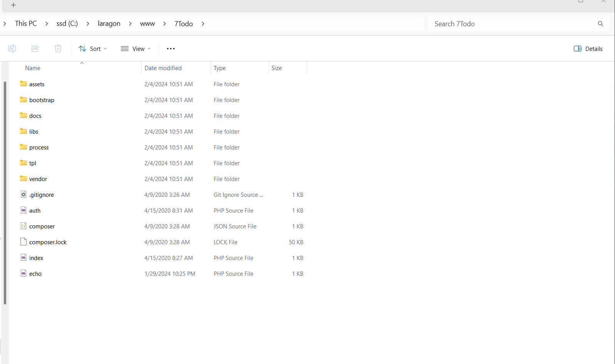Click the 50 KB size cell
The height and width of the screenshot is (364, 615).
pos(296,242)
